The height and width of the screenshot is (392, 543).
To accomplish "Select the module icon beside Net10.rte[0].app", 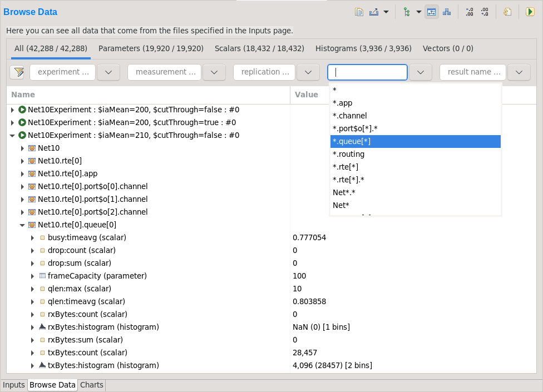I will (32, 173).
